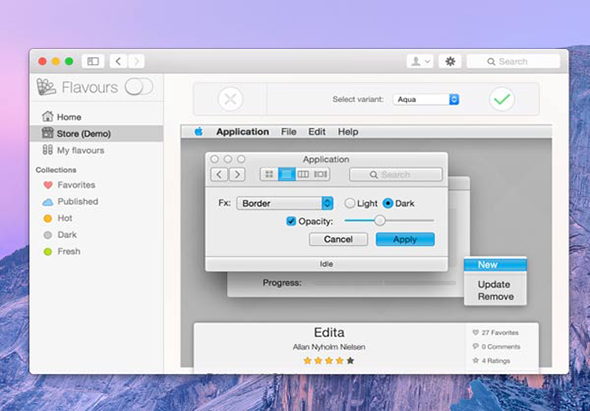Image resolution: width=590 pixels, height=411 pixels.
Task: Click 0 Comments
Action: click(x=496, y=347)
